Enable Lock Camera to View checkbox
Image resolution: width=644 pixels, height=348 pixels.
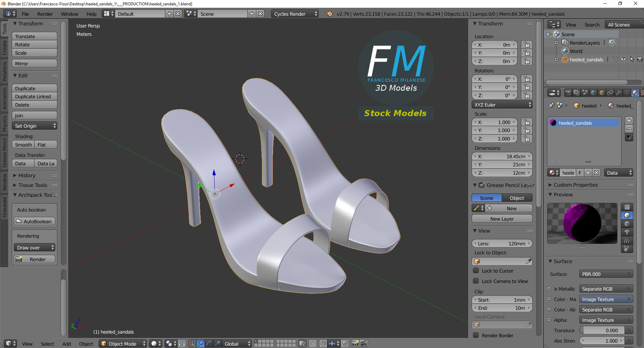(476, 281)
